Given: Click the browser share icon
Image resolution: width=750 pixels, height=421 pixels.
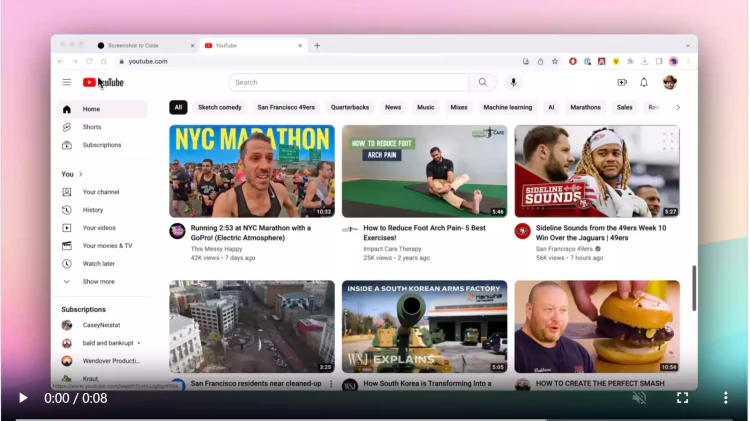Looking at the screenshot, I should 540,61.
